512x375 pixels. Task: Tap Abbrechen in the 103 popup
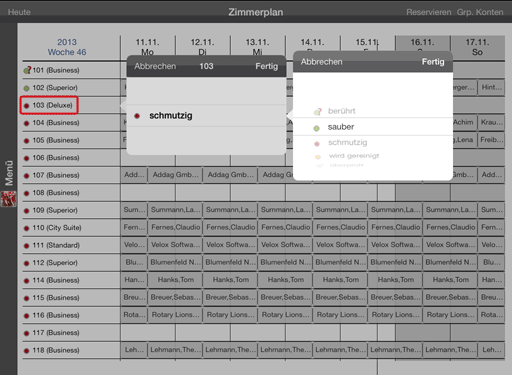click(155, 66)
